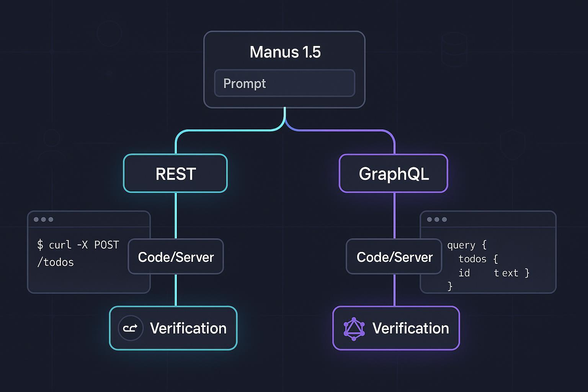Open the Code/Server box under REST

176,257
